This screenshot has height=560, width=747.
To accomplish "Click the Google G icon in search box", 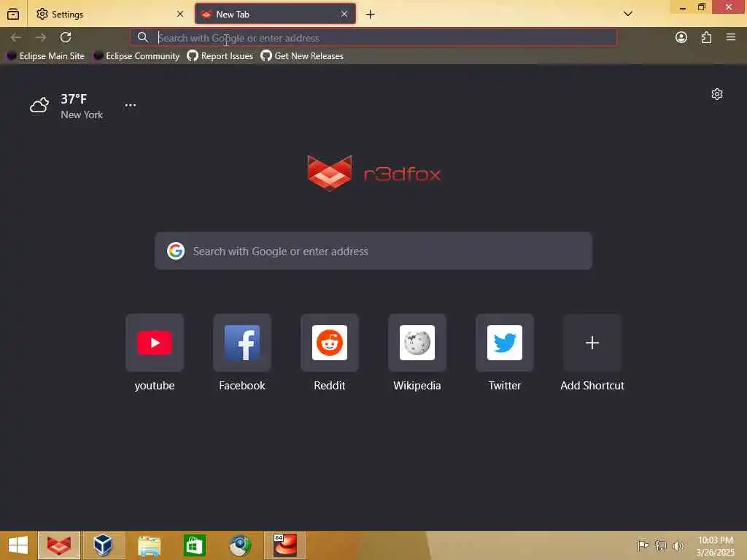I will coord(176,251).
